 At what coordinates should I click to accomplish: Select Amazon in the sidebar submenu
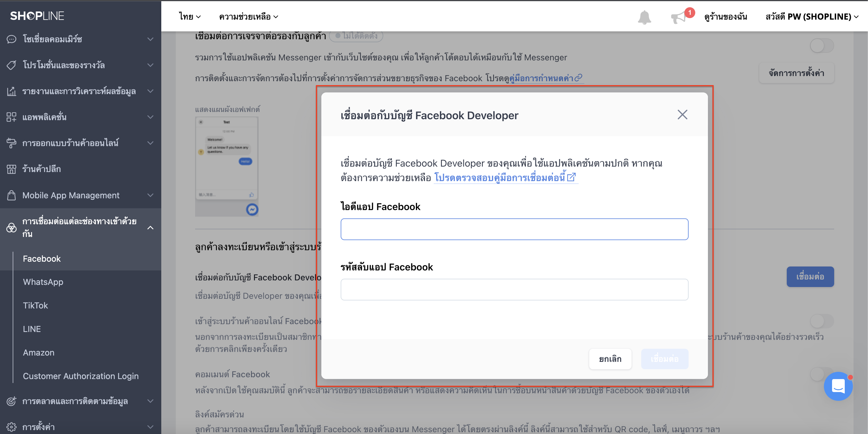point(38,353)
